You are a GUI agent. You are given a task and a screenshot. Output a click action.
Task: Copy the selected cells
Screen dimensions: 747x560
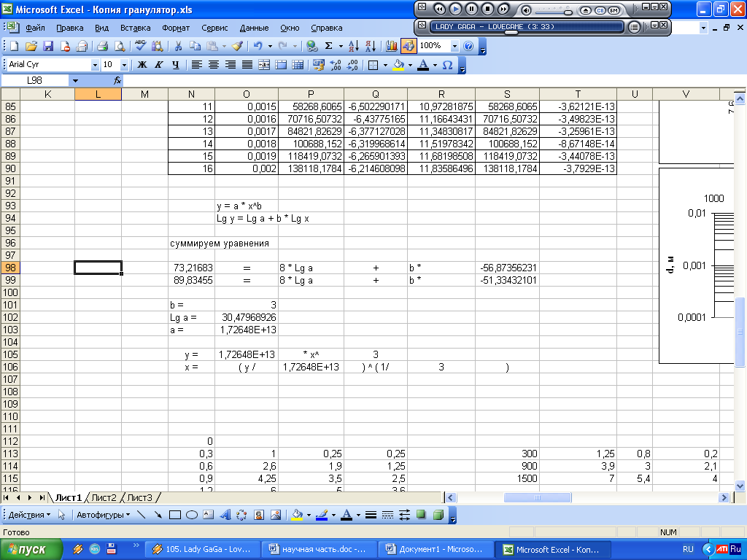tap(195, 46)
